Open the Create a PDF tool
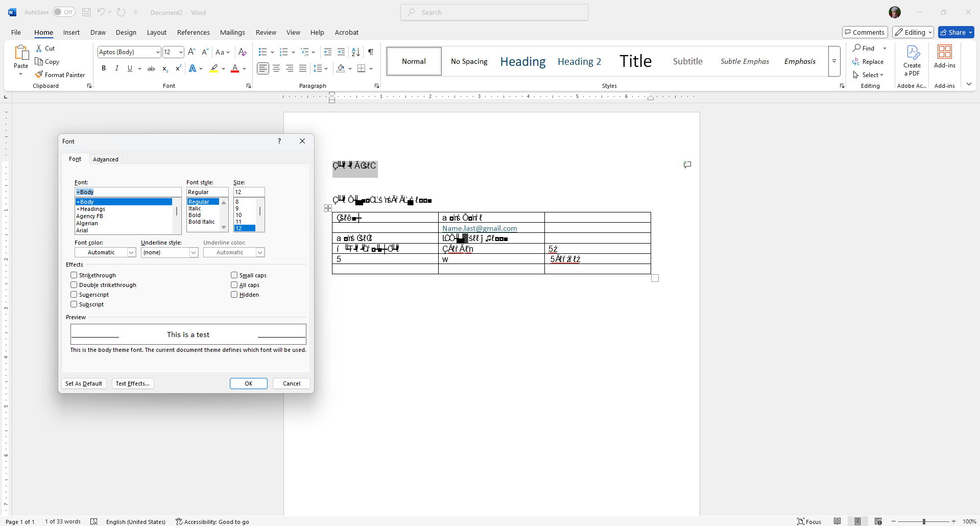This screenshot has height=526, width=980. pyautogui.click(x=912, y=60)
